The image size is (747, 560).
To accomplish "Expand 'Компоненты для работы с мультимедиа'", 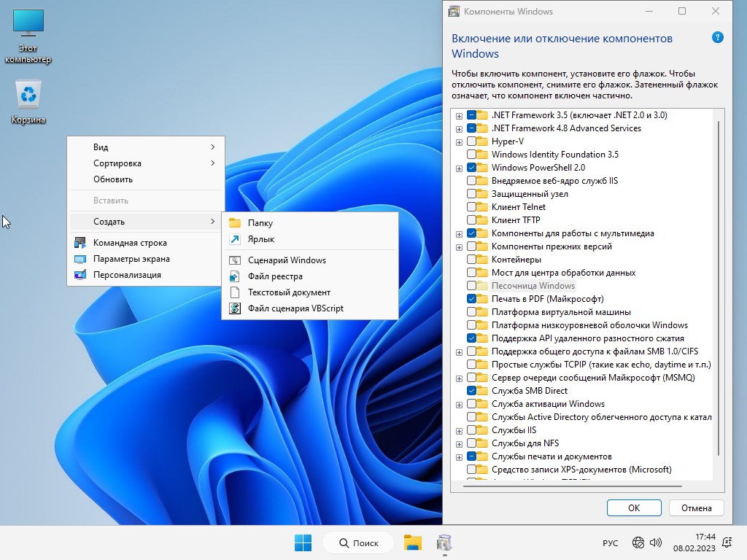I will [x=460, y=234].
